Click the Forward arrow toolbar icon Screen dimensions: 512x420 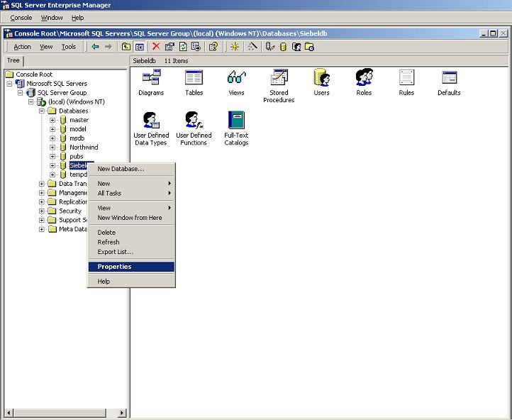[108, 47]
